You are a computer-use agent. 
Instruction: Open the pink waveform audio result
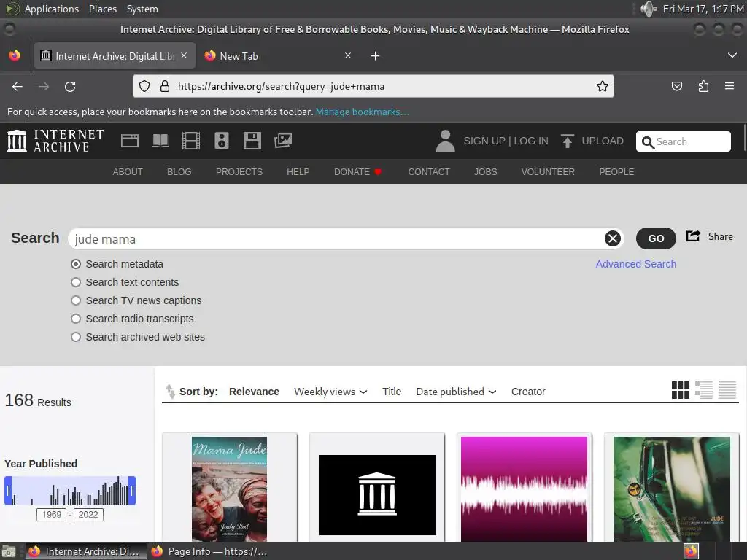click(524, 489)
